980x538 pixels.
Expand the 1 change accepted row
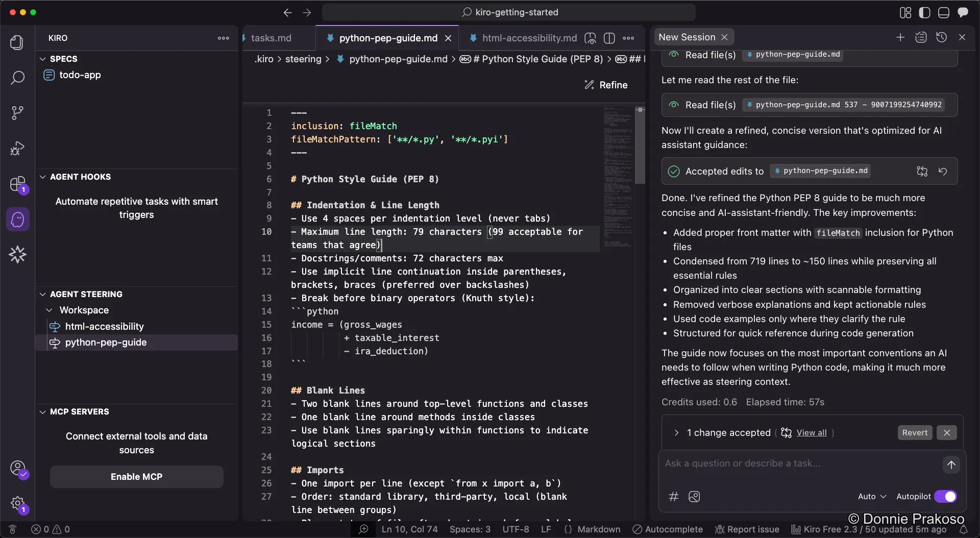pyautogui.click(x=676, y=433)
